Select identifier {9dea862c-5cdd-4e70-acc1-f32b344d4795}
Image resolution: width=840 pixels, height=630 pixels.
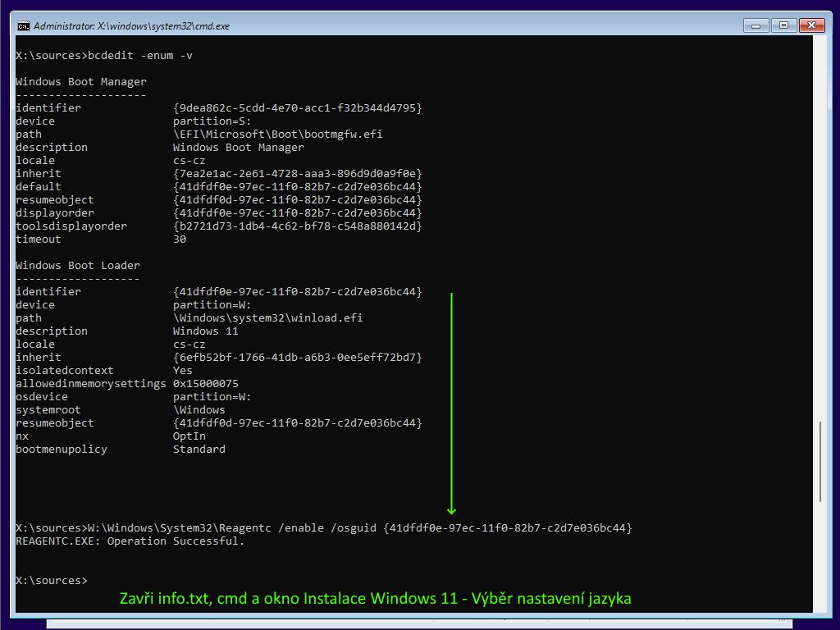pyautogui.click(x=297, y=108)
